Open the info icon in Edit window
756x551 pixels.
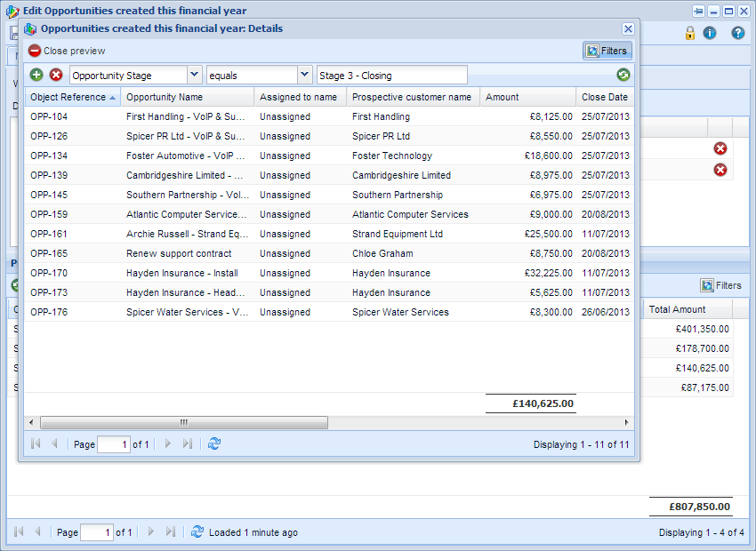(x=710, y=33)
